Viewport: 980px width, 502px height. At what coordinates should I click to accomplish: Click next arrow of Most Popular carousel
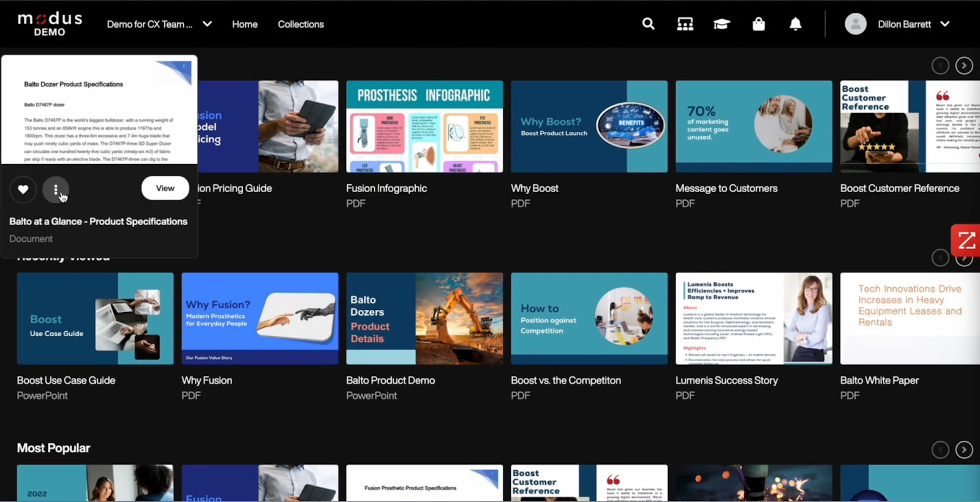click(964, 450)
